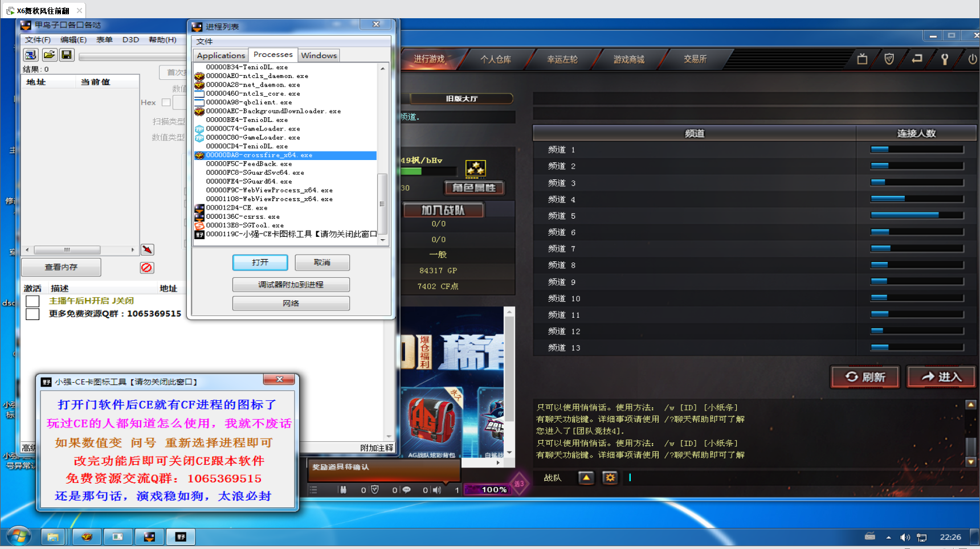Show hidden icons in system tray
Image resolution: width=980 pixels, height=549 pixels.
[888, 537]
